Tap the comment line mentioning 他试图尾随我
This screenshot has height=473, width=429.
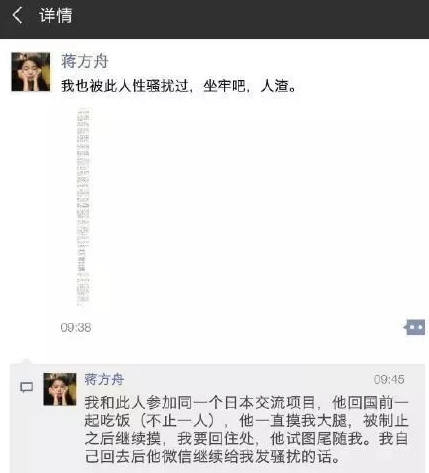coord(246,439)
